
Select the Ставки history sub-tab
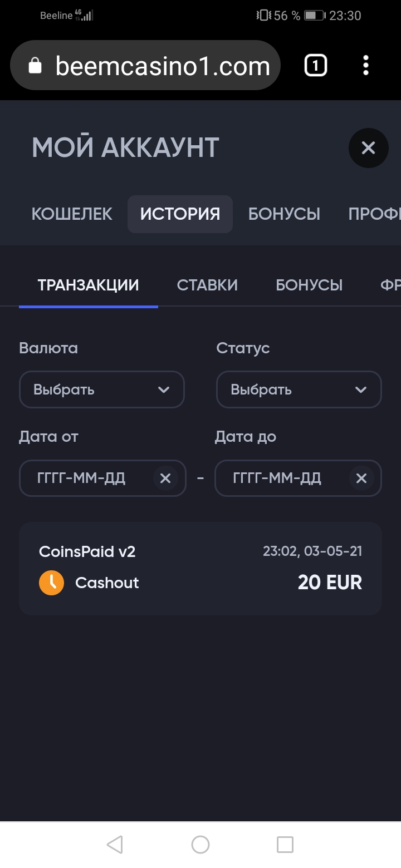pyautogui.click(x=207, y=285)
